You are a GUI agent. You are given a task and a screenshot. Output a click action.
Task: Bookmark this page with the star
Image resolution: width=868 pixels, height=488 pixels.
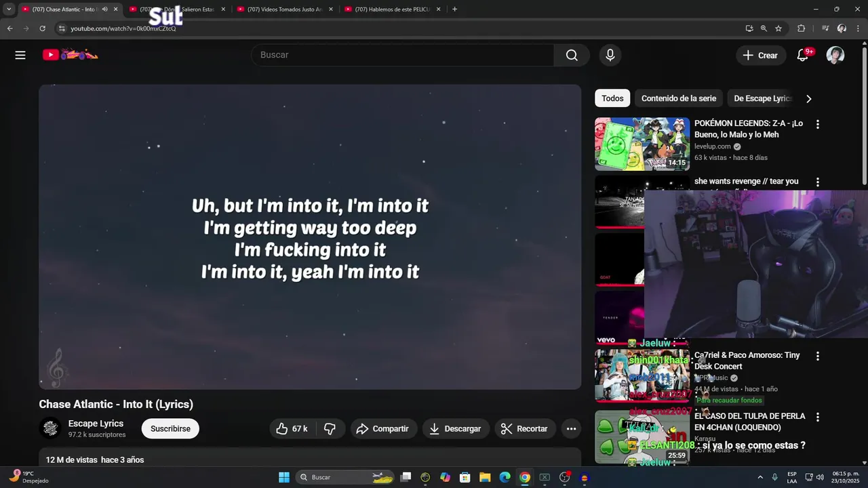point(778,28)
